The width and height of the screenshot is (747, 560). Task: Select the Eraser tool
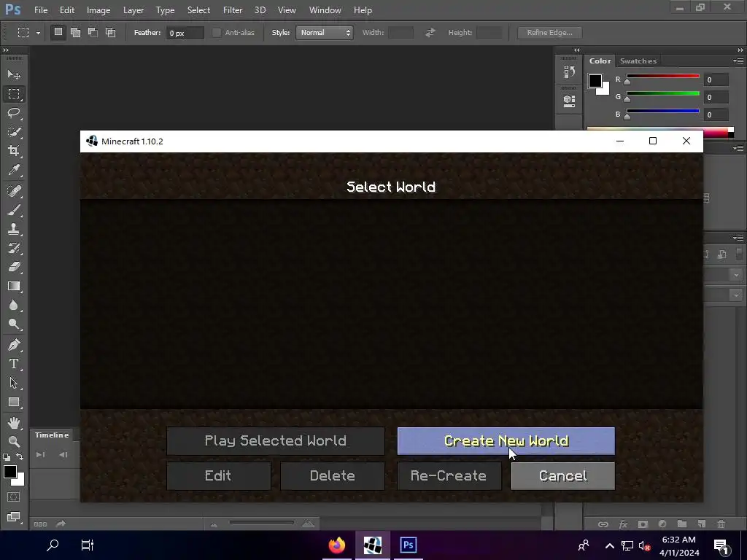pyautogui.click(x=14, y=267)
